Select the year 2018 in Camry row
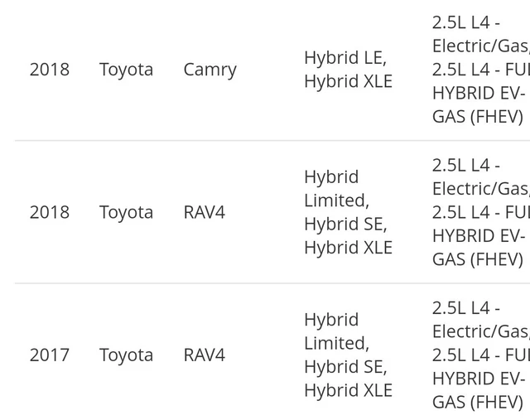The width and height of the screenshot is (530, 420). tap(50, 70)
